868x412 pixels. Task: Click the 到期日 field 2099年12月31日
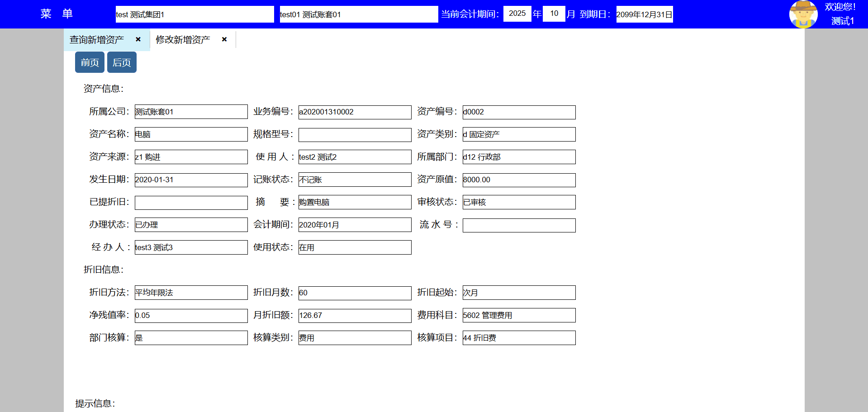click(x=644, y=14)
